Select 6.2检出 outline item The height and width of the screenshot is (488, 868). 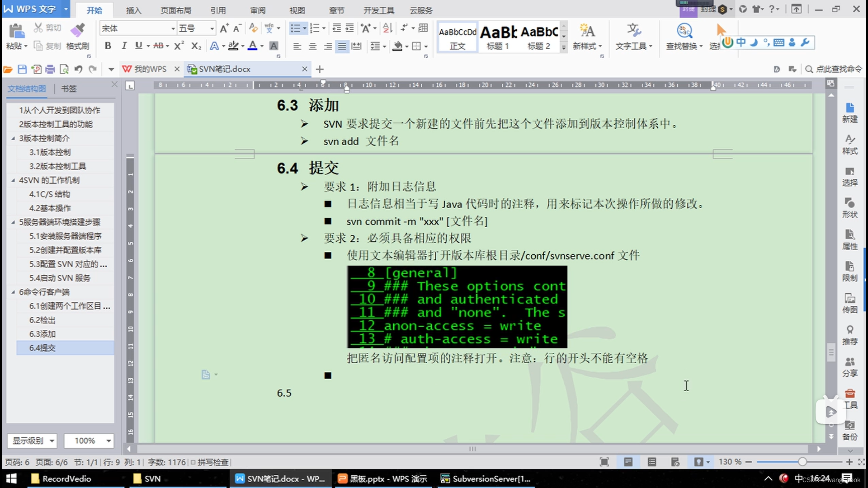[42, 320]
